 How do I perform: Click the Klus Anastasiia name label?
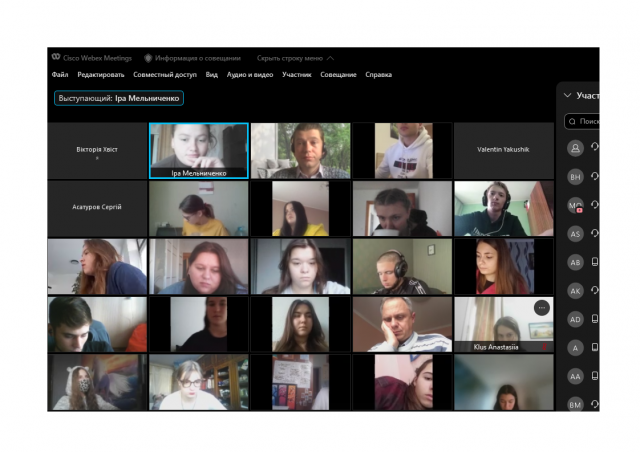click(x=496, y=347)
